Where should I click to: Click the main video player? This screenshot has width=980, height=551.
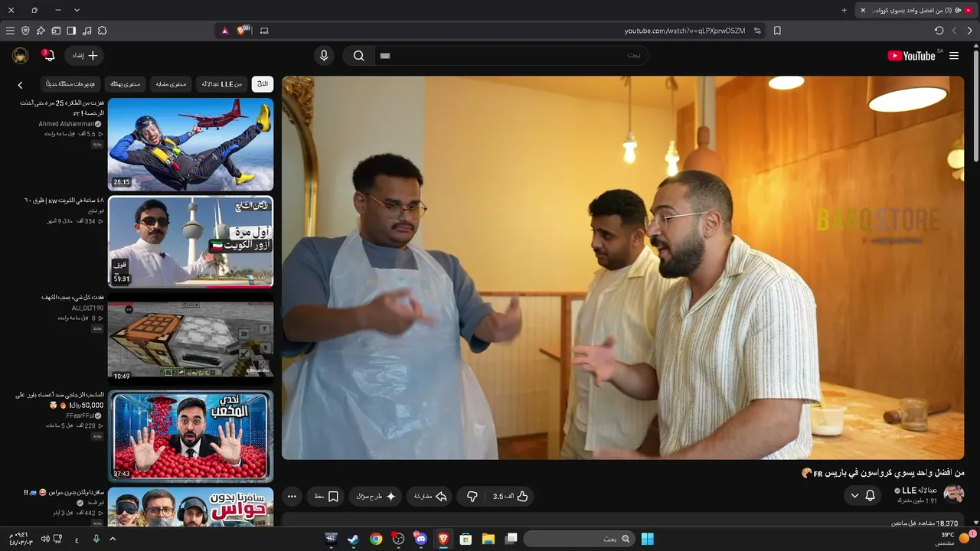(x=622, y=267)
